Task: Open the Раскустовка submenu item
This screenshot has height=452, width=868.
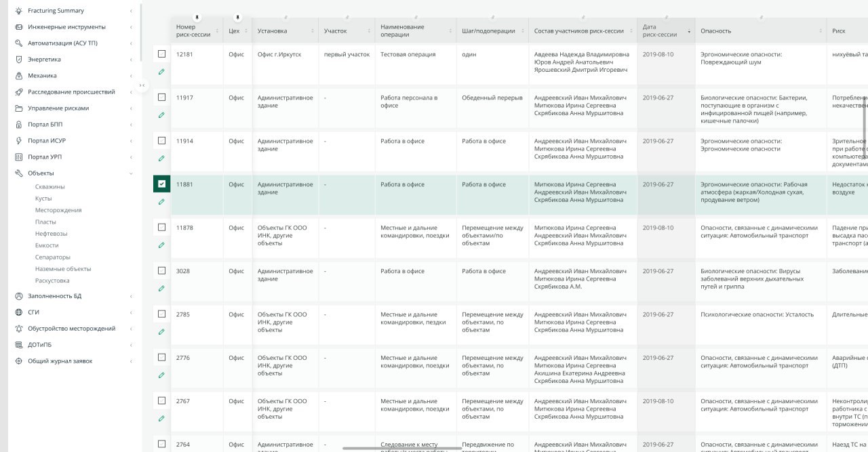Action: 52,281
